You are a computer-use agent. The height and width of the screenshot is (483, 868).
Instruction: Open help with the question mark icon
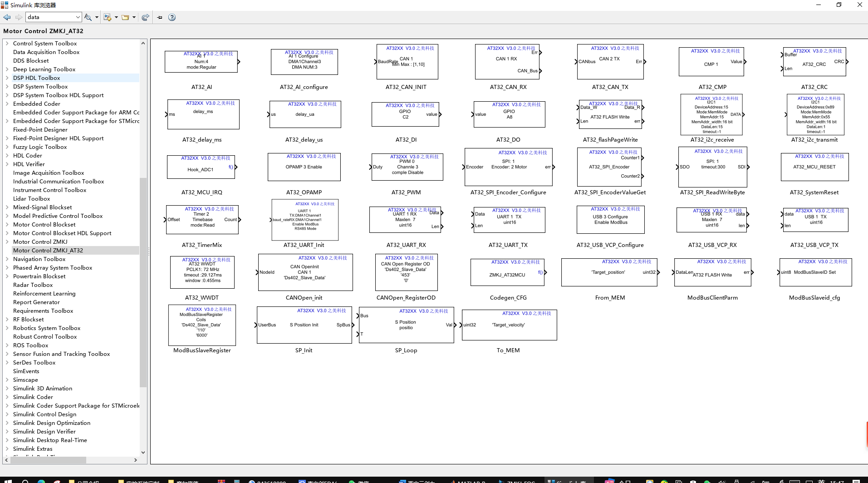[x=172, y=17]
